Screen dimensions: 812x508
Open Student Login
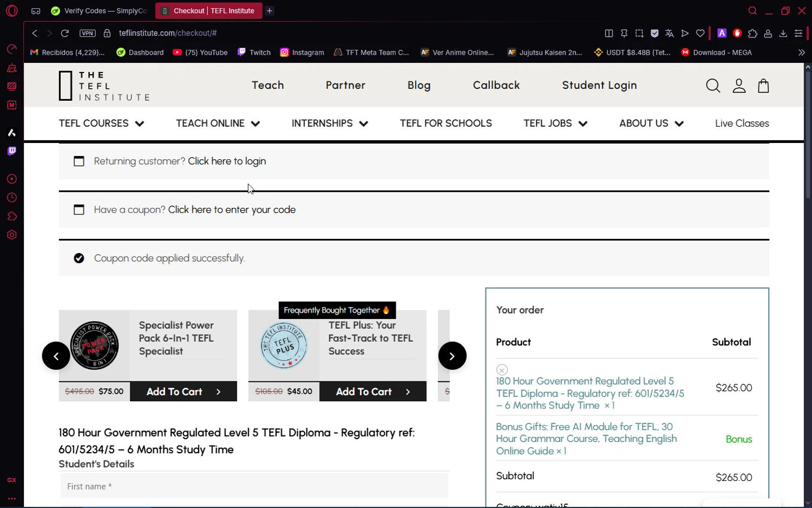coord(599,85)
